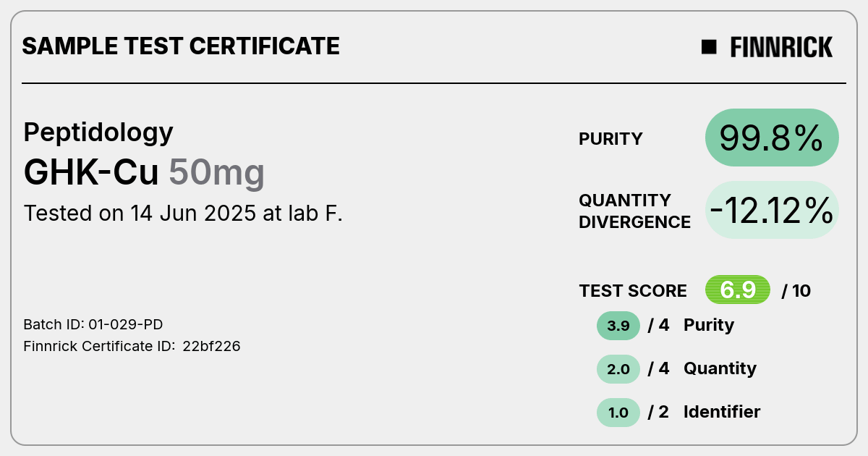This screenshot has width=868, height=456.
Task: Click the Finnrick square logo icon
Action: 709,47
